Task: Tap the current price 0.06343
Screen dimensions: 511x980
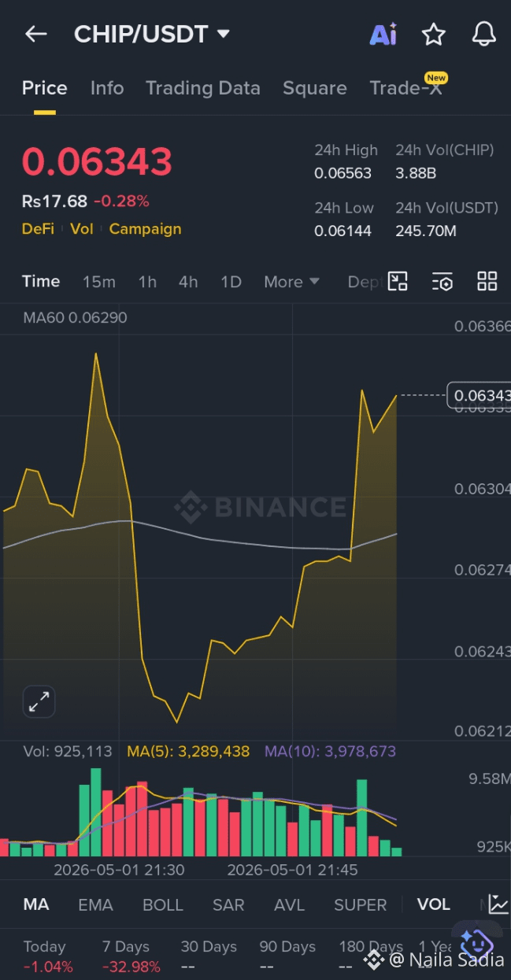Action: click(97, 162)
